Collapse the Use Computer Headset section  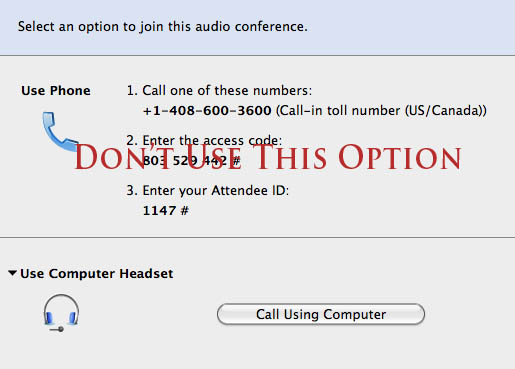[12, 273]
